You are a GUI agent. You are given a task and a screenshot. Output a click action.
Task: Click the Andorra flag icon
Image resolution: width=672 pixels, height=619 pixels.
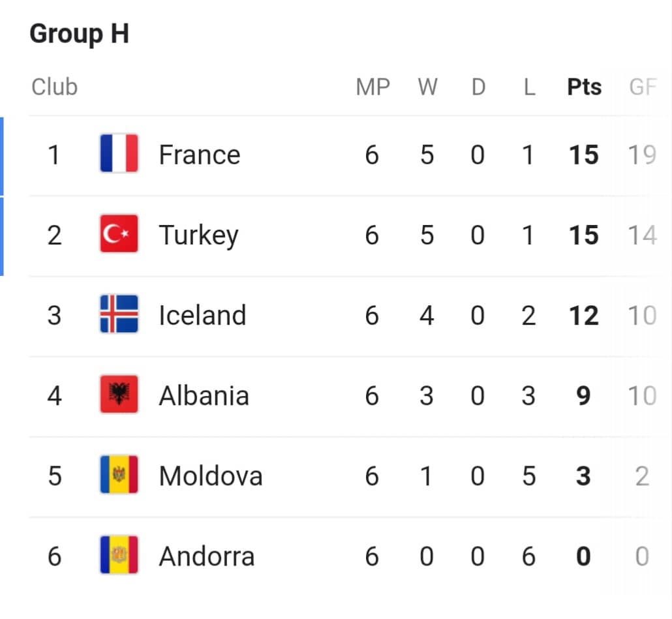(x=119, y=554)
